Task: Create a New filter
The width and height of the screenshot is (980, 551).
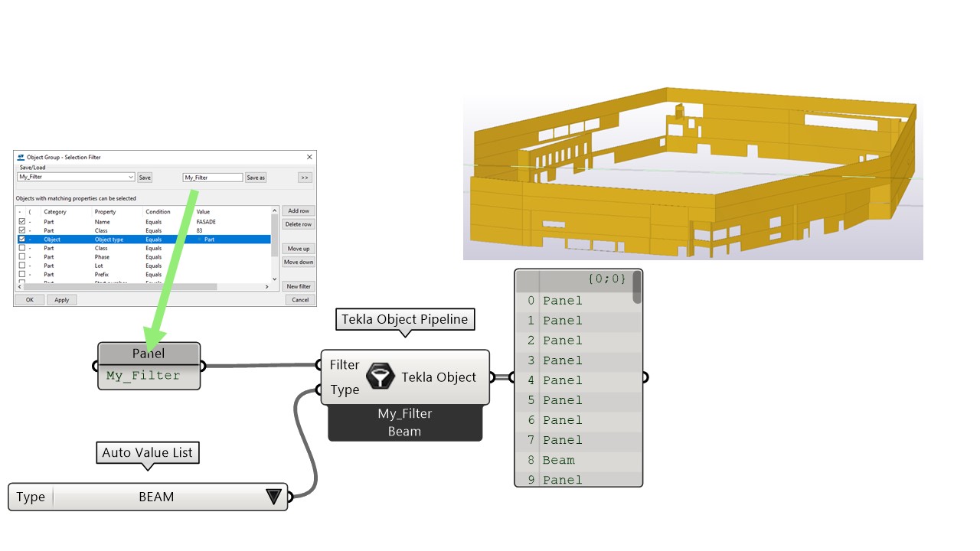Action: click(x=299, y=286)
